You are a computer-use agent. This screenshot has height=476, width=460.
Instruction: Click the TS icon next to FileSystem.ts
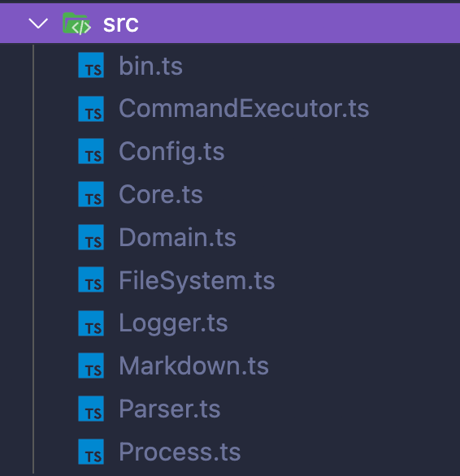[x=91, y=279]
